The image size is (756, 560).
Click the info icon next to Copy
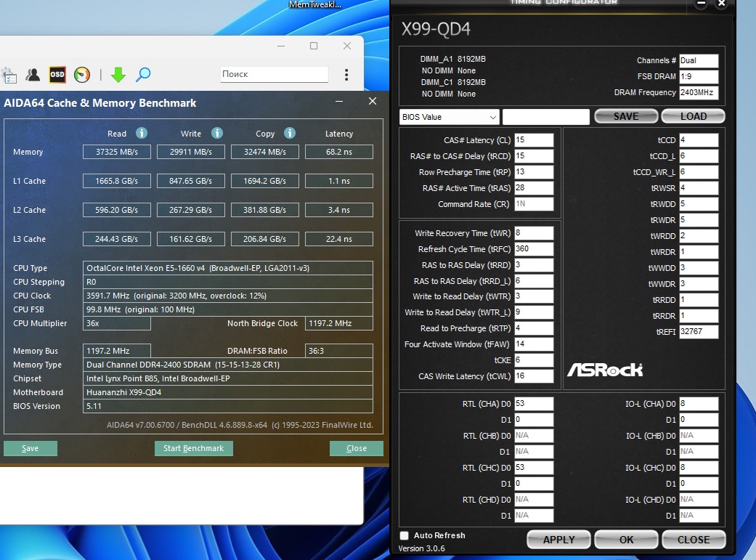(x=289, y=133)
